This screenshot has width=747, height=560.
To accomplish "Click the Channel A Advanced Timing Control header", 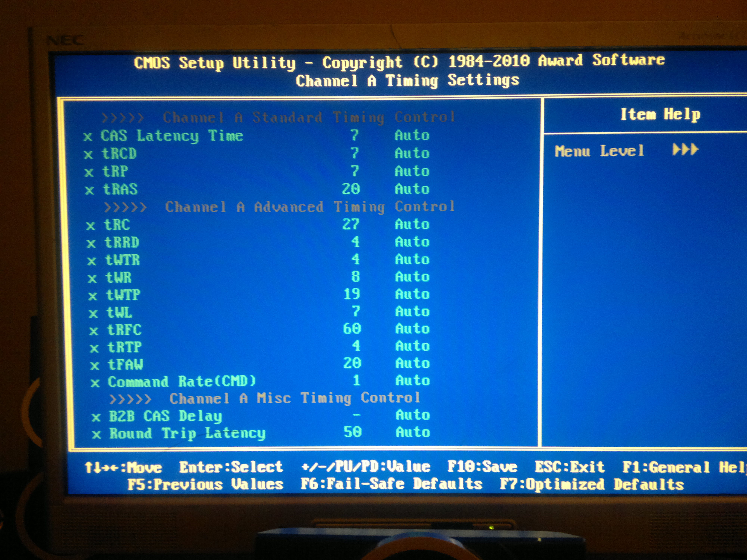I will 310,207.
